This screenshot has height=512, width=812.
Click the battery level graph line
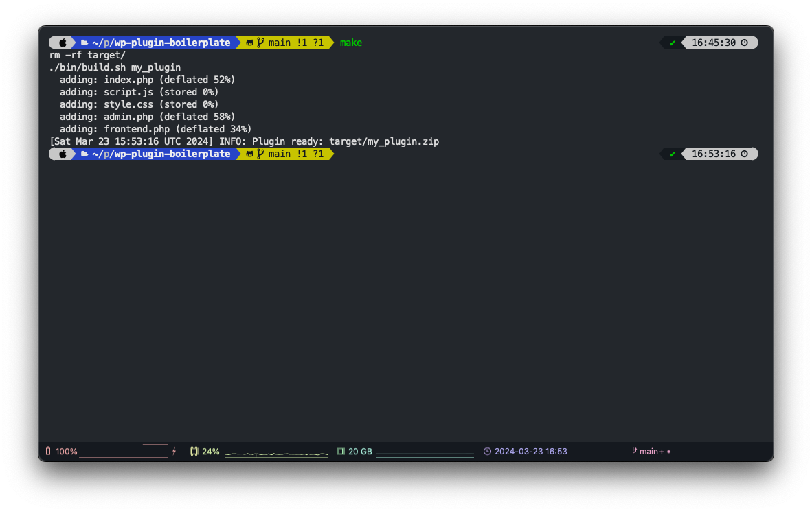[123, 450]
